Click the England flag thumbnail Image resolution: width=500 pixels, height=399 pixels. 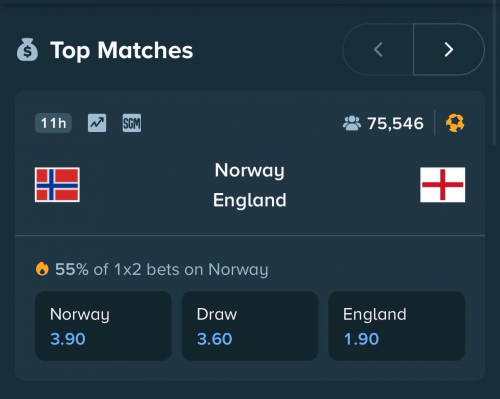point(443,185)
